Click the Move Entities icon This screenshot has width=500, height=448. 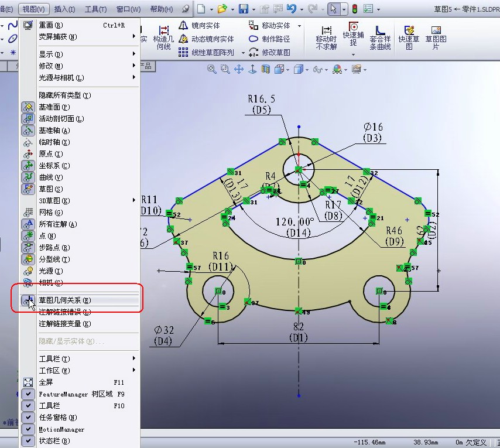click(253, 25)
